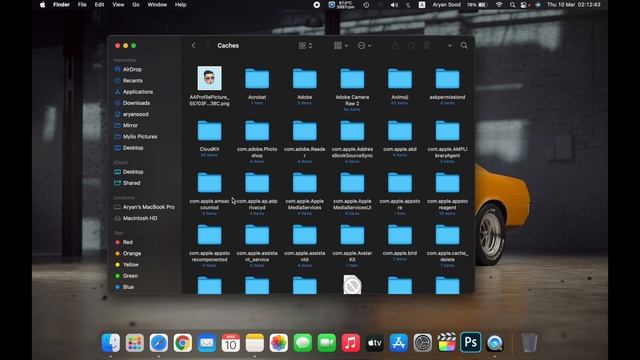Viewport: 640px width, 360px height.
Task: Click the volume icon in menu bar
Action: 394,5
